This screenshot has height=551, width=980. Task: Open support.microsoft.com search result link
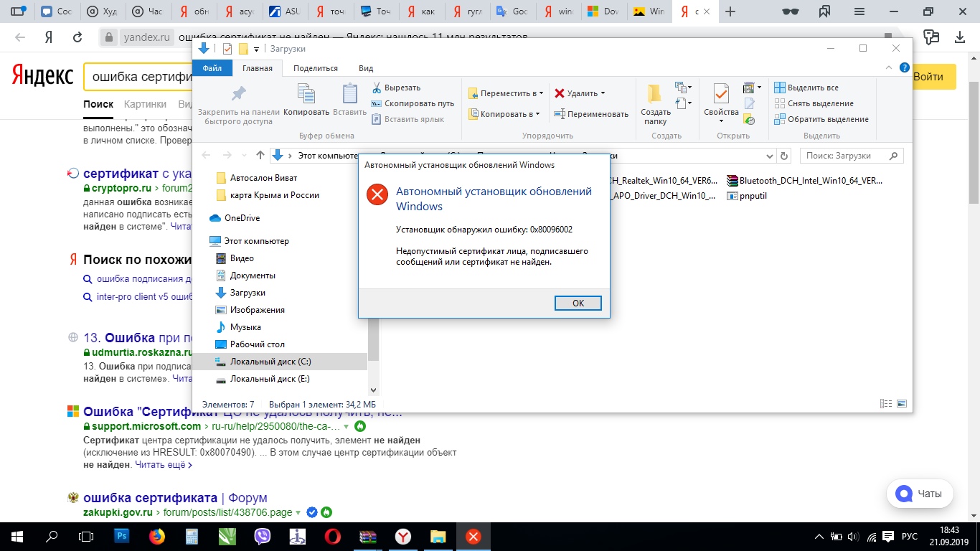pyautogui.click(x=242, y=413)
